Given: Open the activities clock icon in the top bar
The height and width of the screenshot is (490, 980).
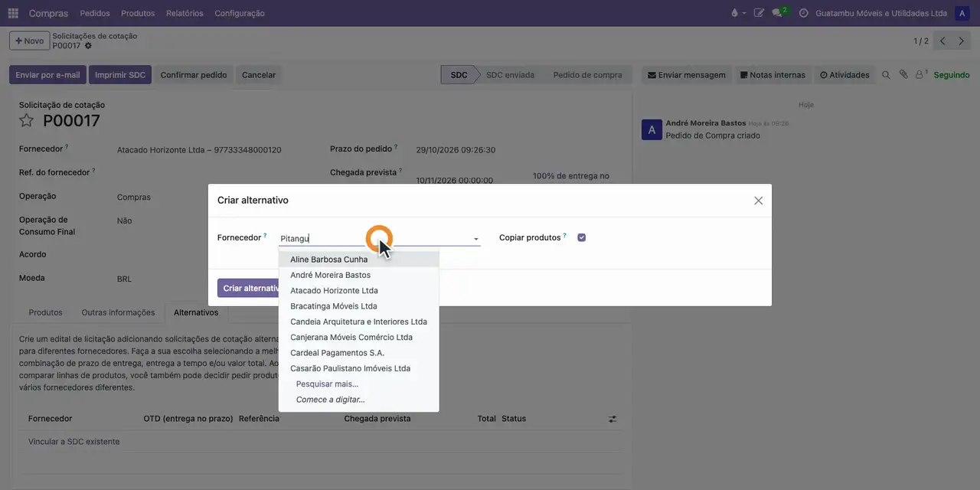Looking at the screenshot, I should coord(803,13).
